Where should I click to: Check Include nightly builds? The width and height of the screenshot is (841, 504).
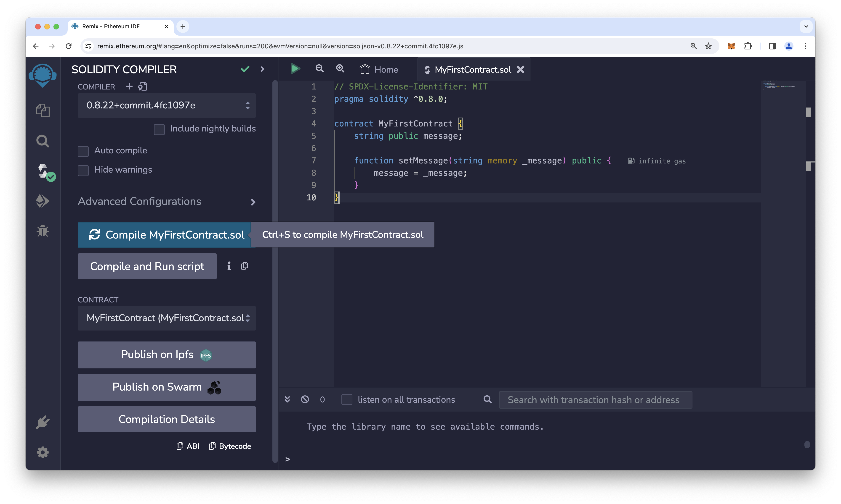pos(159,129)
